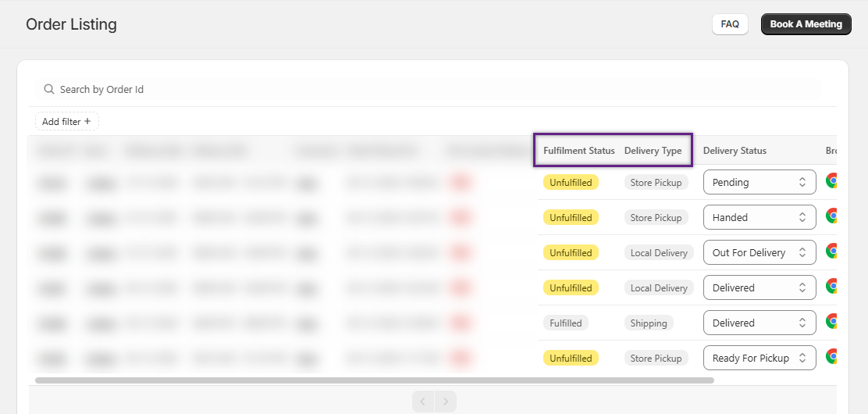The height and width of the screenshot is (414, 868).
Task: Open the Ready For Pickup status dropdown
Action: click(759, 358)
